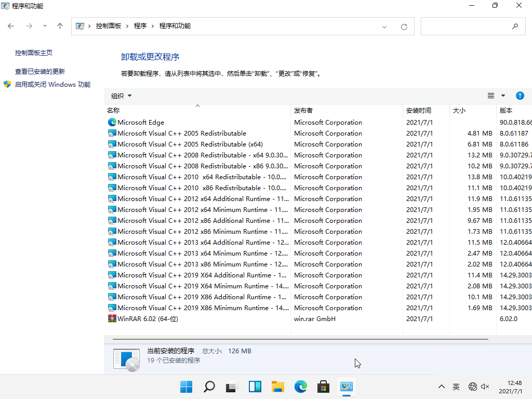Click publisher win.rar GmbH cell
Image resolution: width=532 pixels, height=399 pixels.
click(x=315, y=318)
